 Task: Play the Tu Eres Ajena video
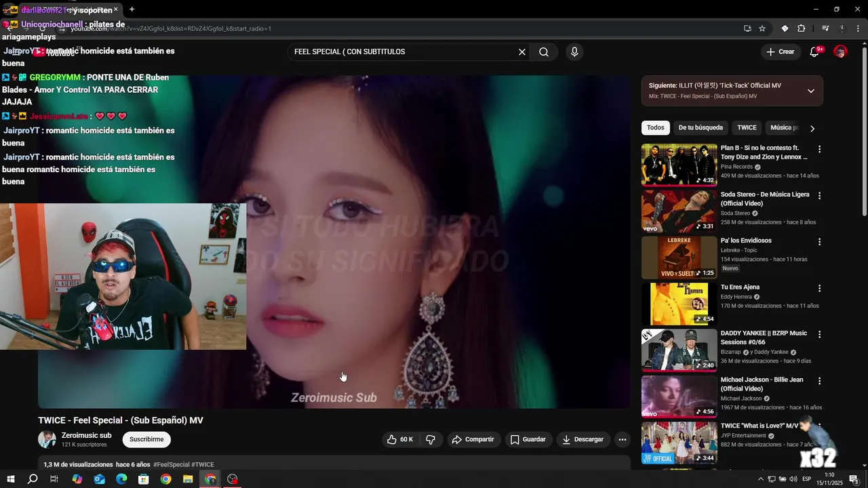pyautogui.click(x=679, y=304)
